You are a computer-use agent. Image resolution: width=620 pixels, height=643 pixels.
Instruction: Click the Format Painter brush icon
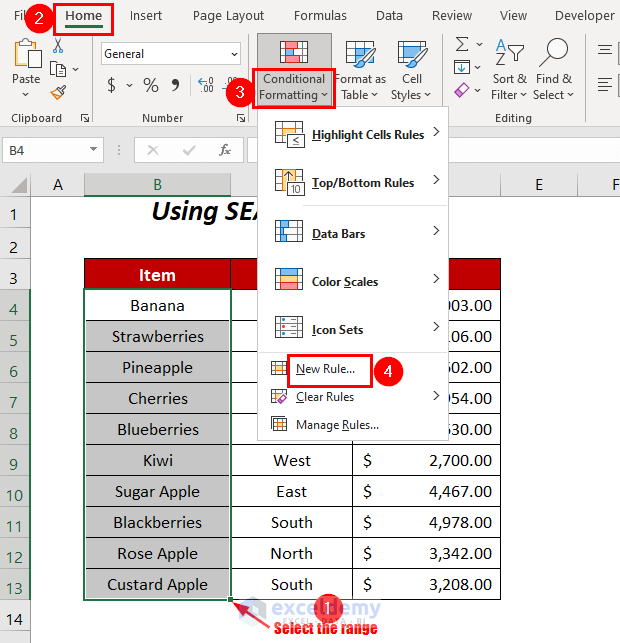click(59, 93)
